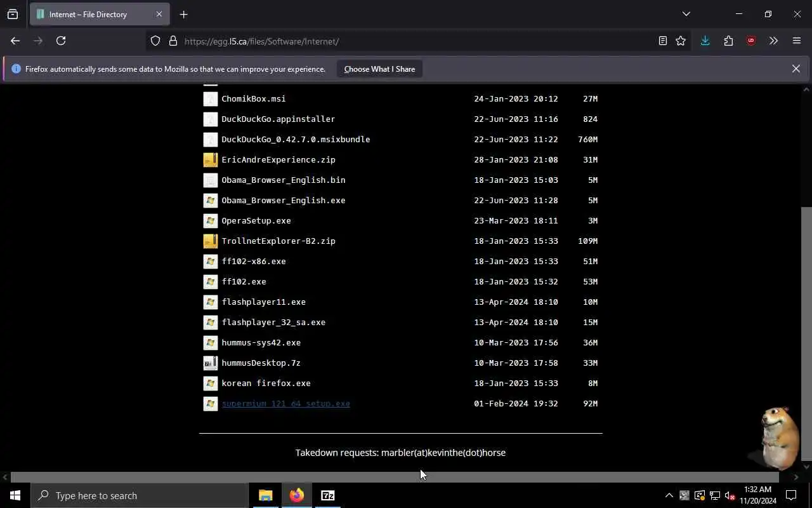
Task: Download Obama_Browser_English.bin
Action: click(283, 180)
